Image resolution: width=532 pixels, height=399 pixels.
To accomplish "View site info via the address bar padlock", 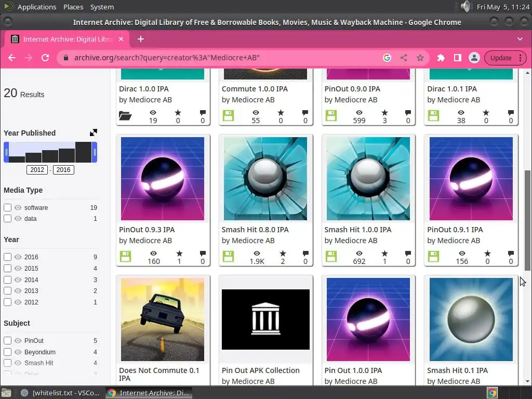I will (66, 58).
